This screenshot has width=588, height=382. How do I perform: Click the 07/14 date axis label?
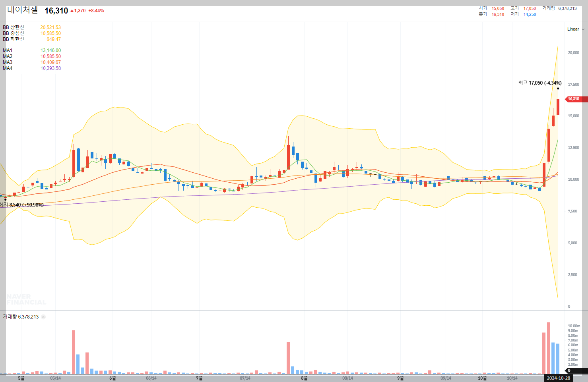click(x=245, y=378)
